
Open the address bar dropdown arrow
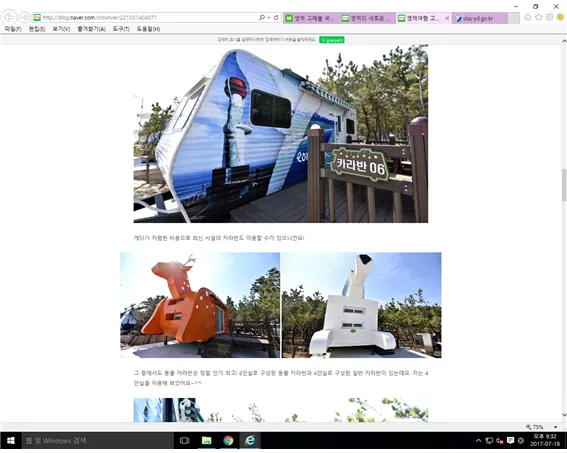(269, 17)
